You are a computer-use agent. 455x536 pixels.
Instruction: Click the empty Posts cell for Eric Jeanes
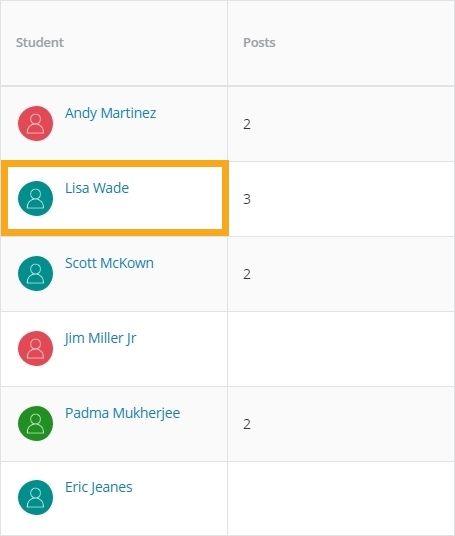coord(341,498)
